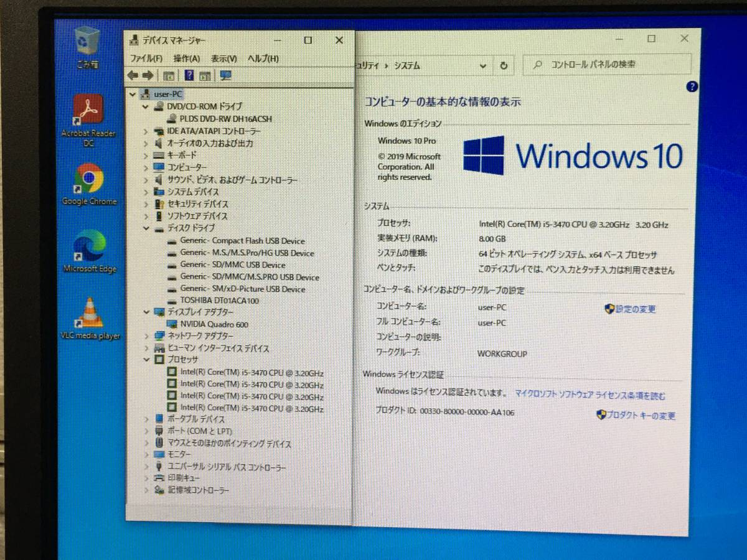The width and height of the screenshot is (747, 560).
Task: Select マウスとそのほかのポインティング デバイス category
Action: point(229,444)
